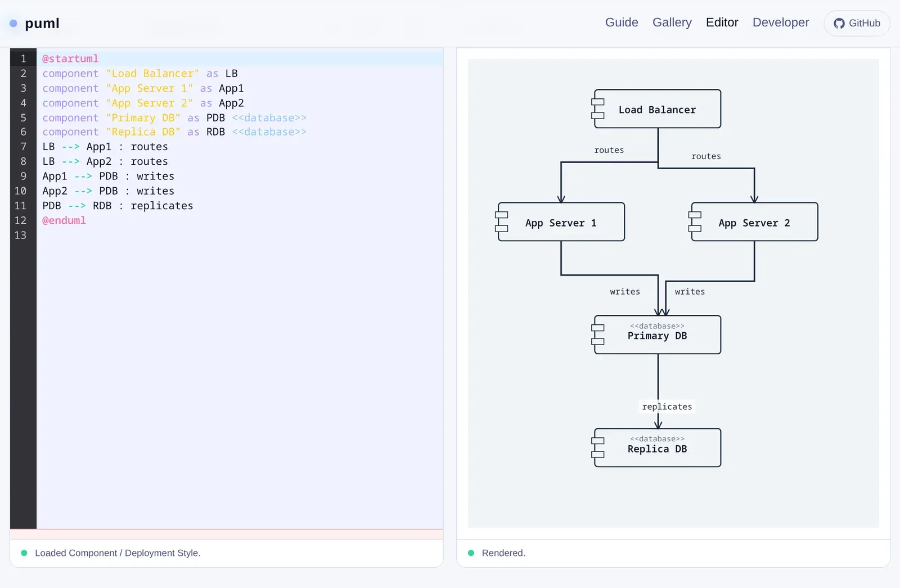This screenshot has height=588, width=900.
Task: Click the puml logo dot icon
Action: (13, 24)
